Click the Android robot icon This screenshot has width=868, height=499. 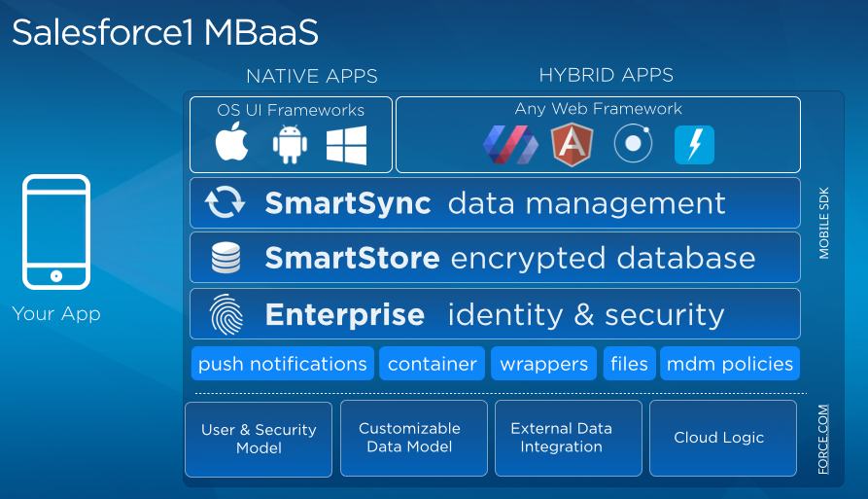pos(290,145)
